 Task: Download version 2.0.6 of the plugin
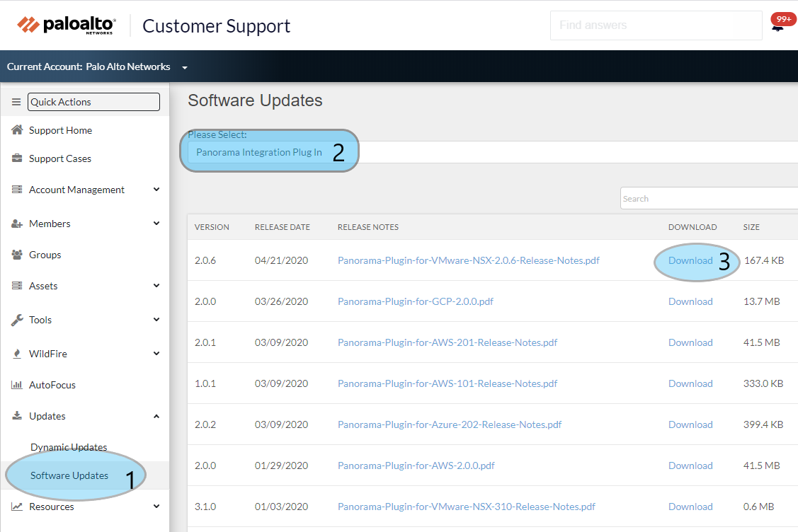(690, 260)
